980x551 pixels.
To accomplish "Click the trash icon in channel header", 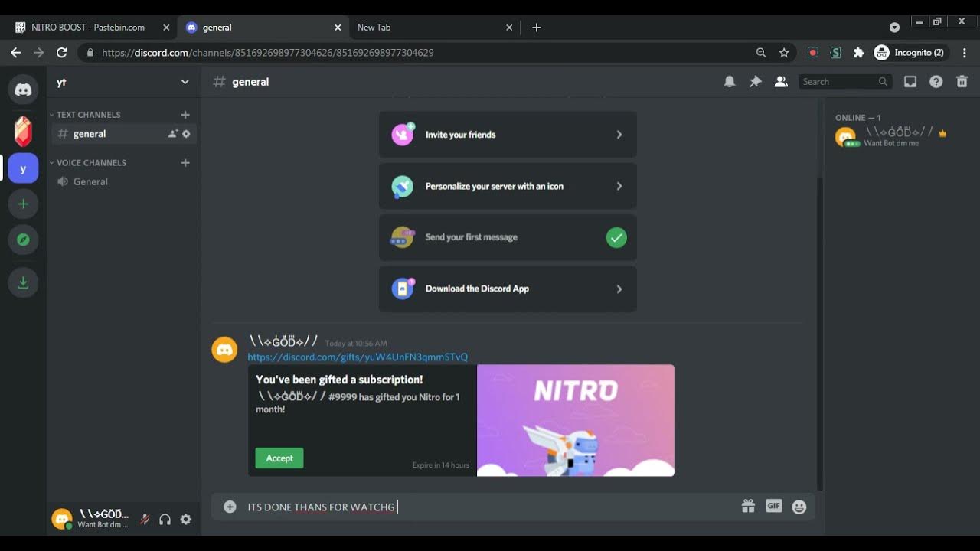I will tap(962, 82).
